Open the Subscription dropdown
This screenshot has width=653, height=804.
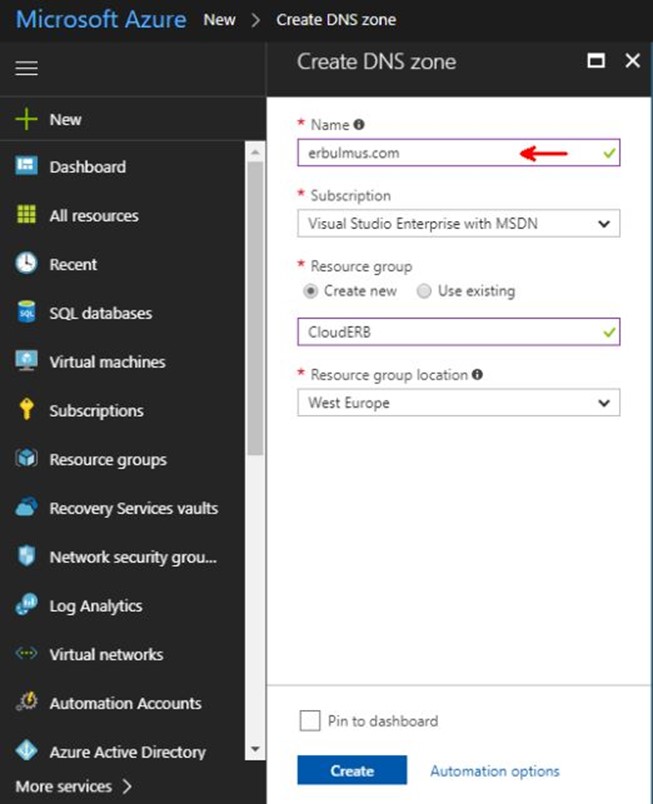point(459,224)
